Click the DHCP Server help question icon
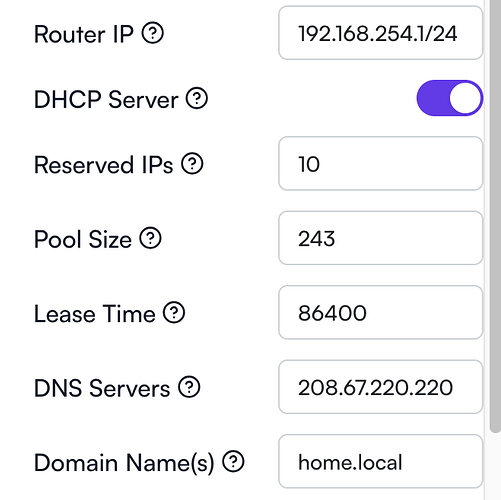 [x=197, y=98]
